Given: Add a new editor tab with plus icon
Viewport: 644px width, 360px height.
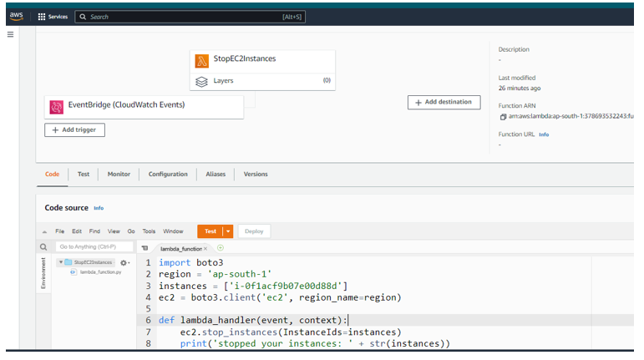Looking at the screenshot, I should 221,248.
